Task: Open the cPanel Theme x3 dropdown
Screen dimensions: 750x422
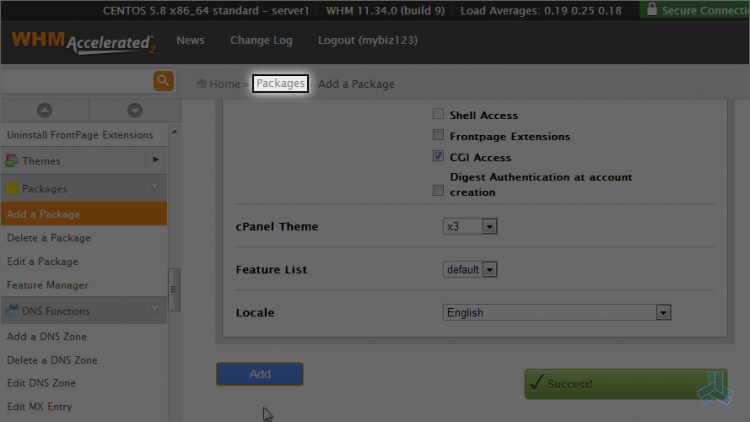Action: coord(470,226)
